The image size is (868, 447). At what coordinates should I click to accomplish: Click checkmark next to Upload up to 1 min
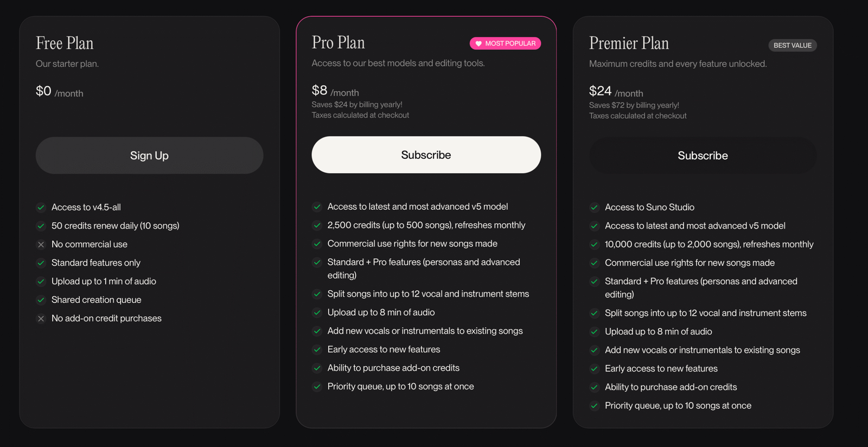click(x=41, y=281)
